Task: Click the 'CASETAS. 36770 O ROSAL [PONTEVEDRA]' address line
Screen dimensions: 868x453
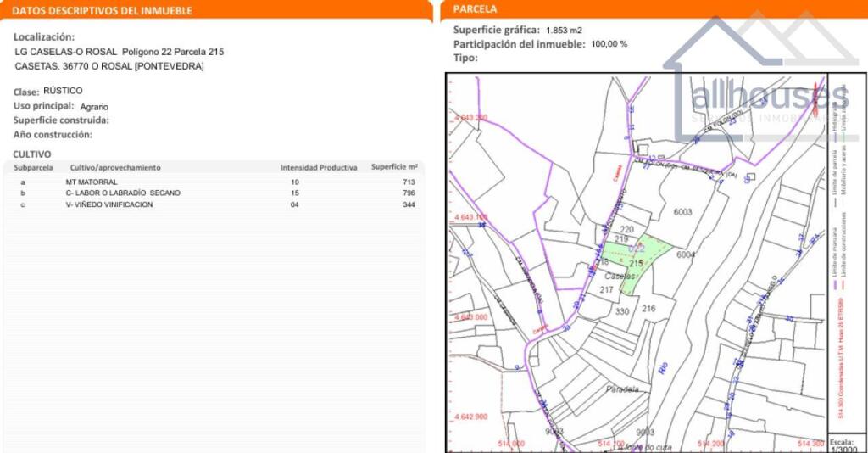Action: click(109, 66)
